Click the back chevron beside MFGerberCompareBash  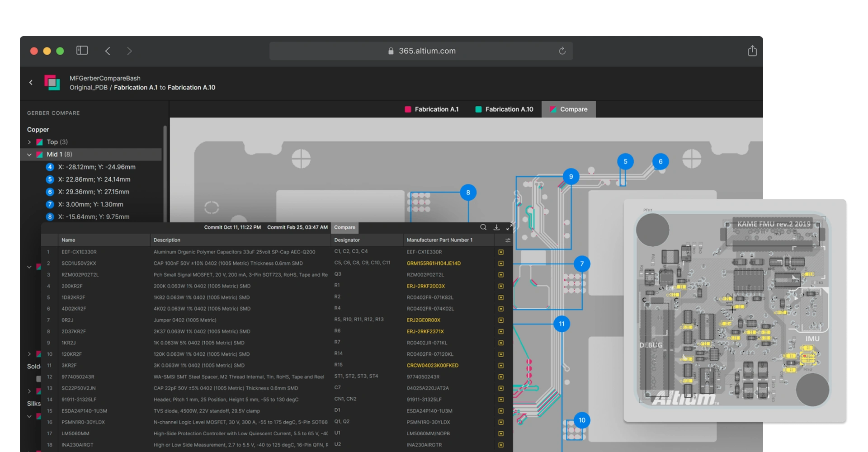(x=31, y=82)
